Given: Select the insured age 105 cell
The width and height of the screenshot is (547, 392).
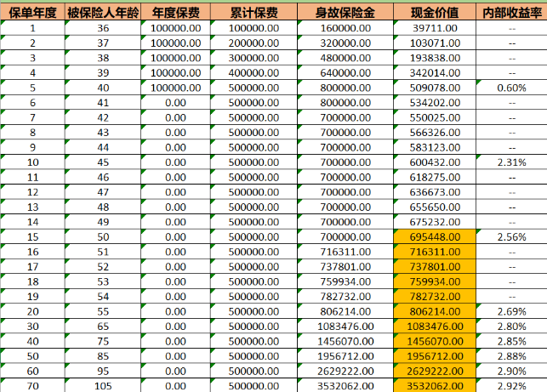Looking at the screenshot, I should coord(102,384).
